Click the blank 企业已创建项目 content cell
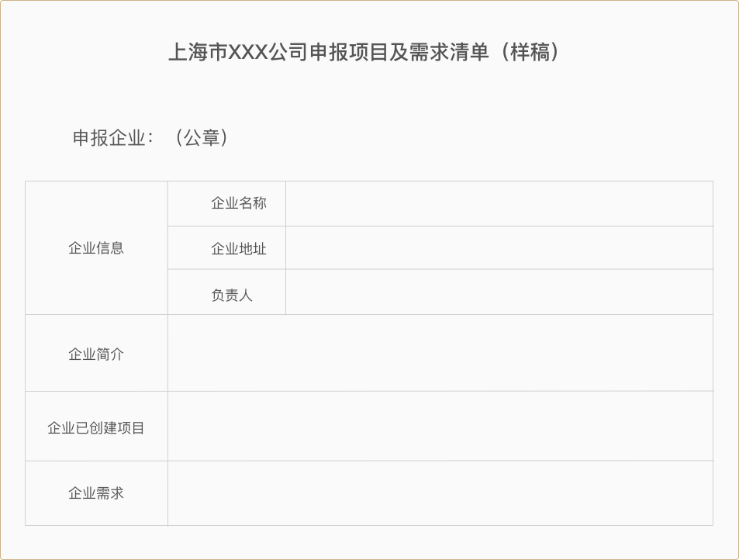The width and height of the screenshot is (739, 560). pyautogui.click(x=440, y=427)
